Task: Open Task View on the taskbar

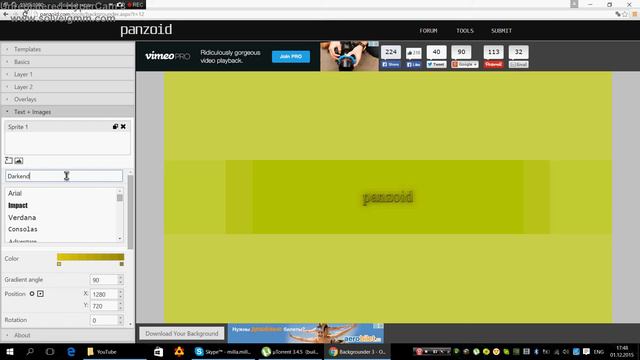Action: coord(50,351)
